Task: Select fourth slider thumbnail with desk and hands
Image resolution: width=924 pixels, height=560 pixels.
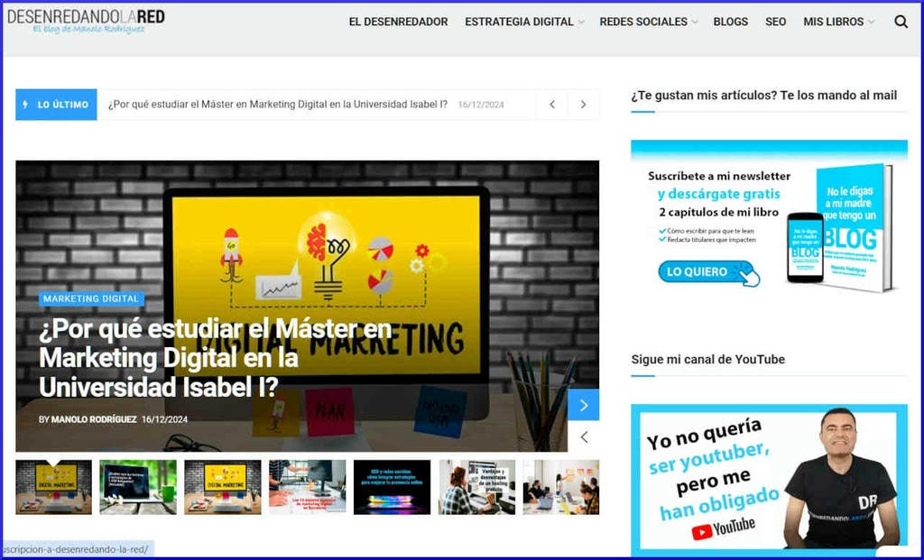Action: (308, 487)
